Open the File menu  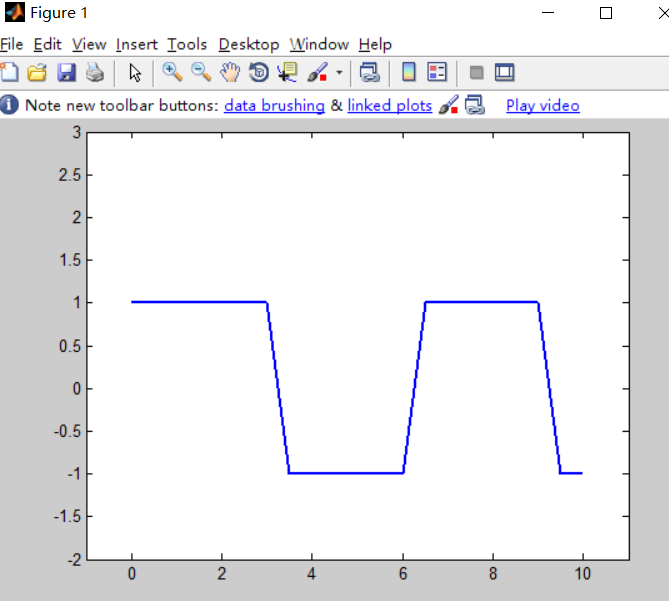tap(12, 44)
